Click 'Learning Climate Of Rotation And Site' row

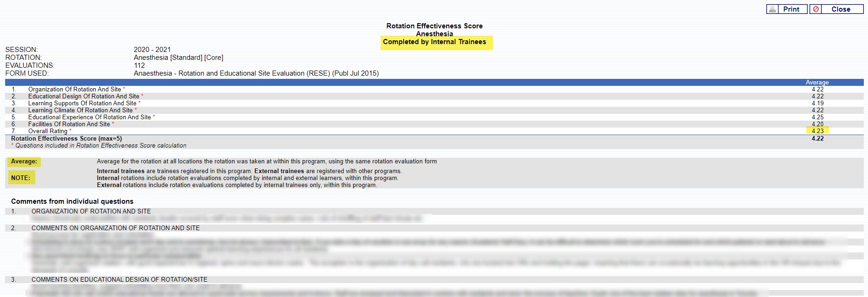pos(80,110)
